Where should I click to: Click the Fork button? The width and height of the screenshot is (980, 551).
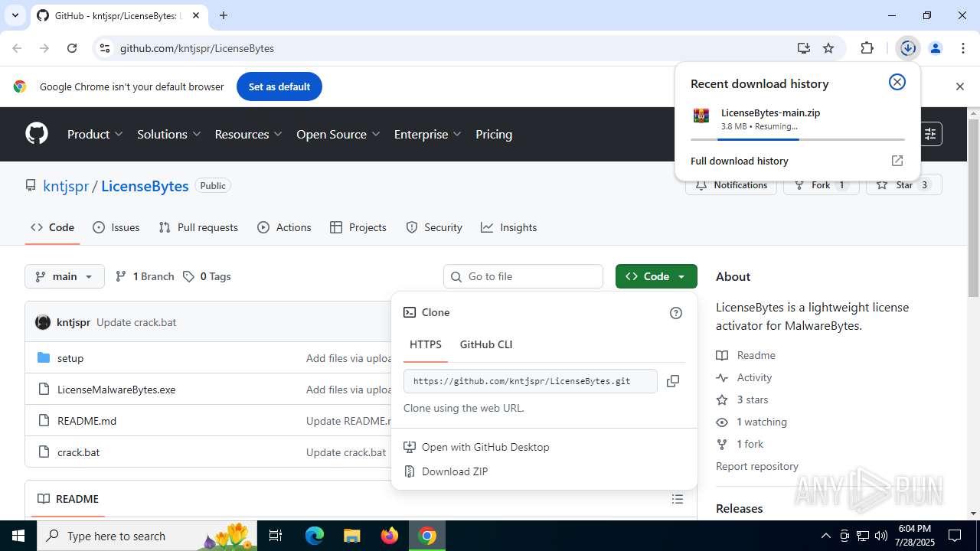pos(821,185)
